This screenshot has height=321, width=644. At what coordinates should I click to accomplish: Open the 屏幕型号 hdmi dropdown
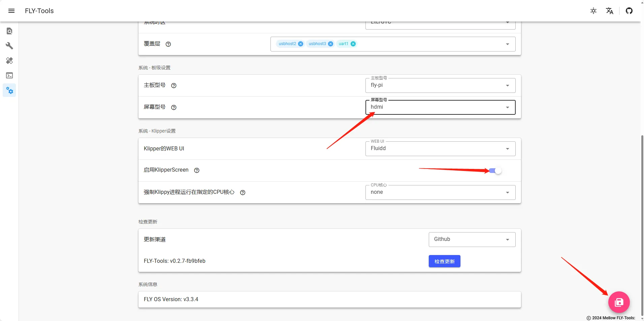click(x=440, y=107)
